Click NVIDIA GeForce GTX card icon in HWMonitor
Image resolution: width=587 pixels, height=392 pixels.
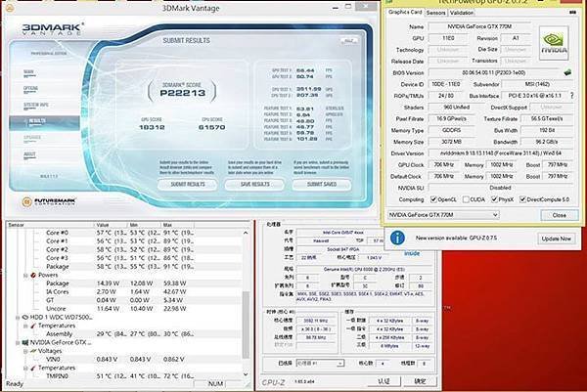pos(25,342)
